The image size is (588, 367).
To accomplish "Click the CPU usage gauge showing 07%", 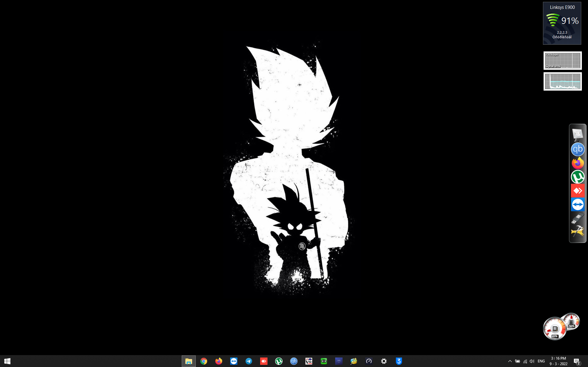I will [x=555, y=329].
